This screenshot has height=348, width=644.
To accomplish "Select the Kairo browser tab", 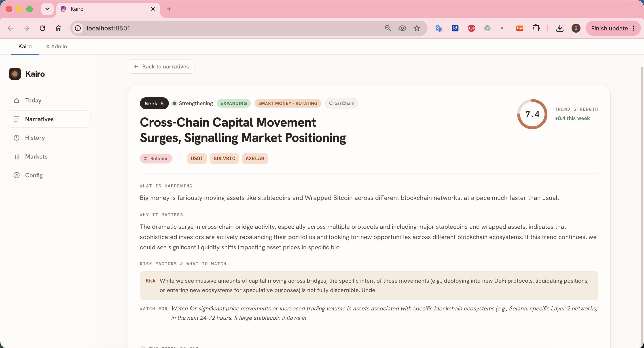I will (108, 9).
